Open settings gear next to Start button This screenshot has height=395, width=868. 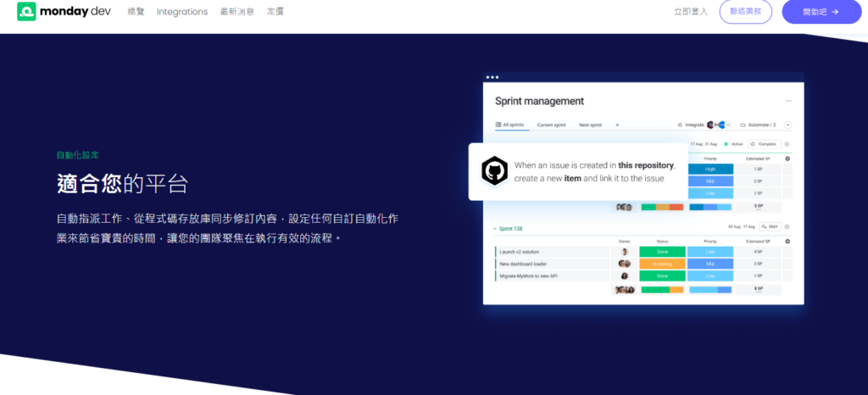pos(787,226)
